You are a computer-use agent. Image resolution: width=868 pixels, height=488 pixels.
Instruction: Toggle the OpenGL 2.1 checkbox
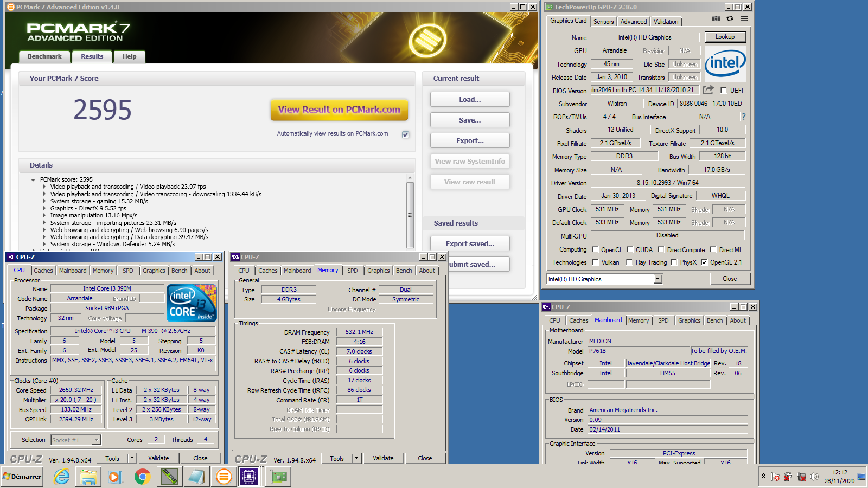[x=704, y=262]
